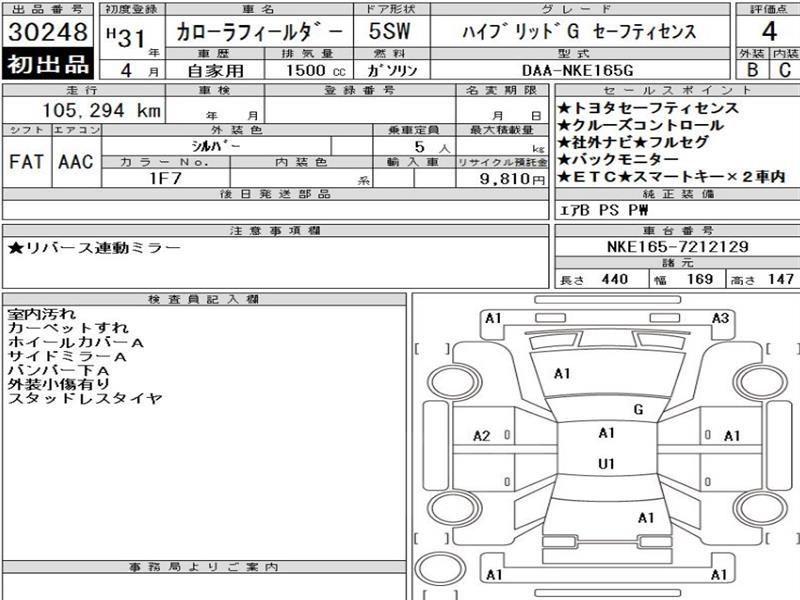Select the car name カローラフィールダー
The width and height of the screenshot is (800, 600).
pos(259,32)
